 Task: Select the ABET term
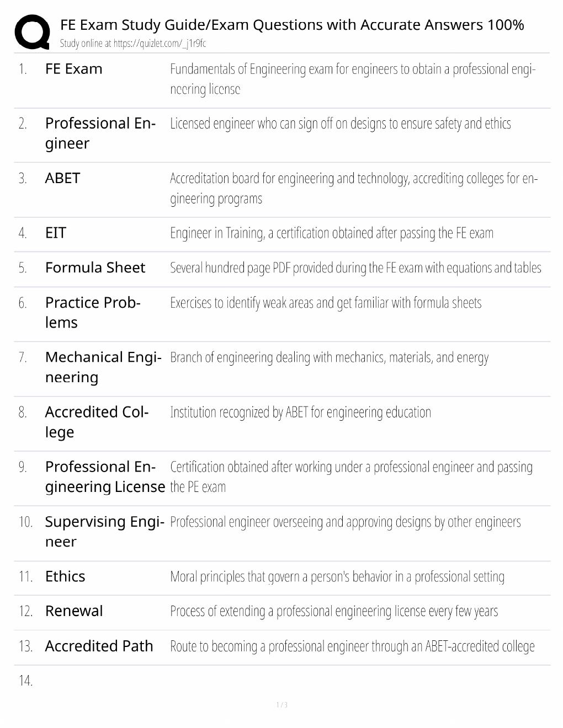point(62,178)
